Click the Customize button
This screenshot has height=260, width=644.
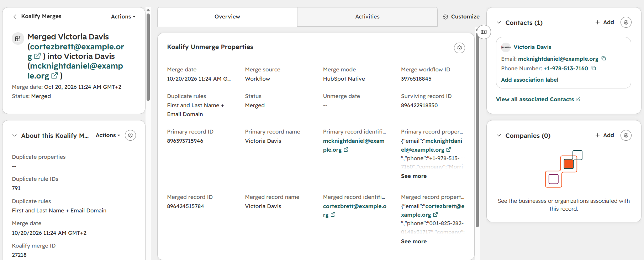[461, 17]
